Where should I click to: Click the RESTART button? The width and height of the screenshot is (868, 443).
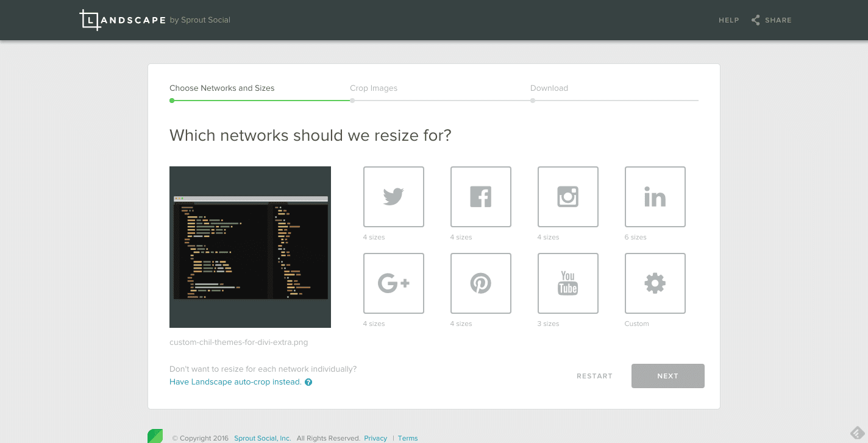tap(594, 376)
